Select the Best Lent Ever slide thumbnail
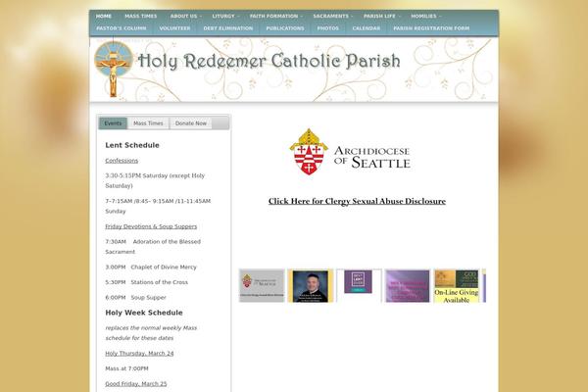This screenshot has width=588, height=392. click(x=359, y=285)
